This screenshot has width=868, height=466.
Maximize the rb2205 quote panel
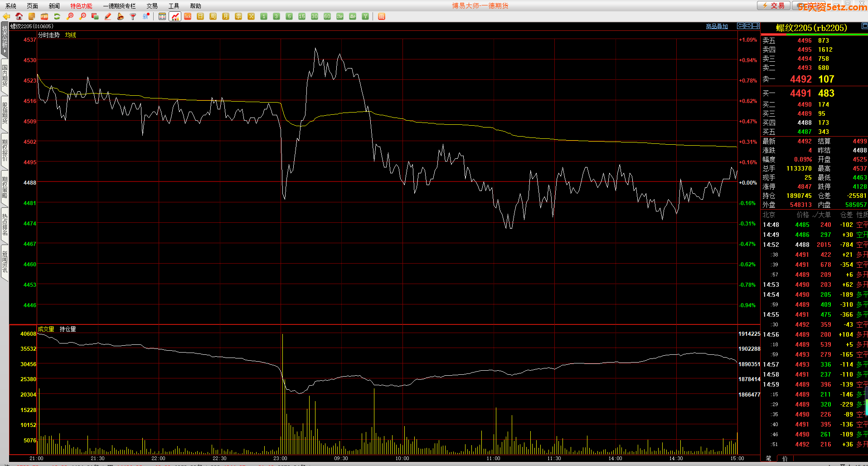pos(864,26)
